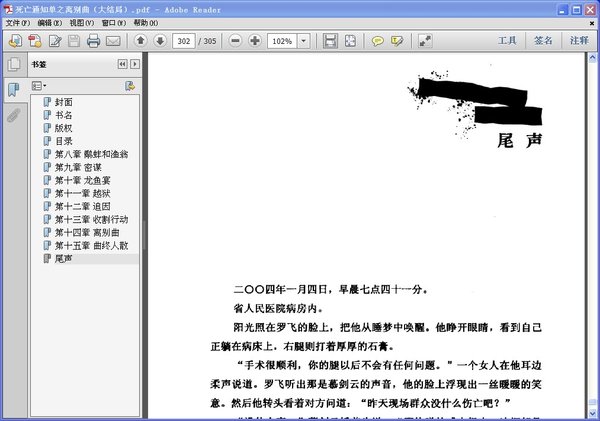Screen dimensions: 600x421
Task: Jump to 第十四章 离别曲 bookmark
Action: 87,232
